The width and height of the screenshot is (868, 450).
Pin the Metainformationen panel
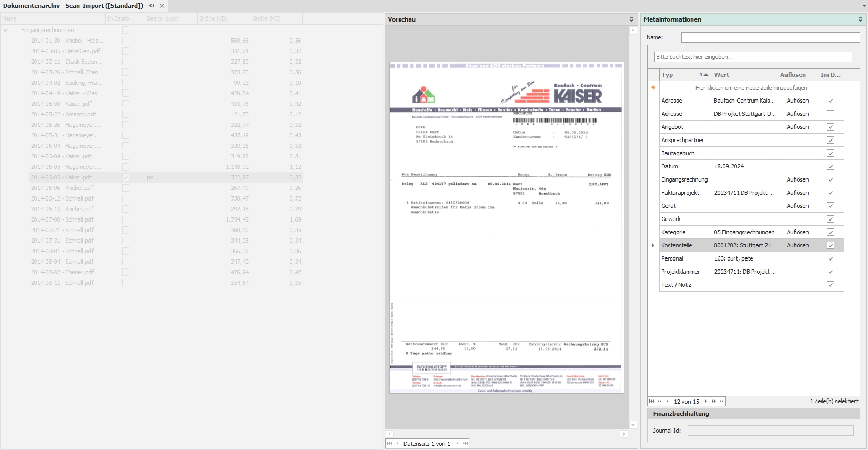point(860,19)
